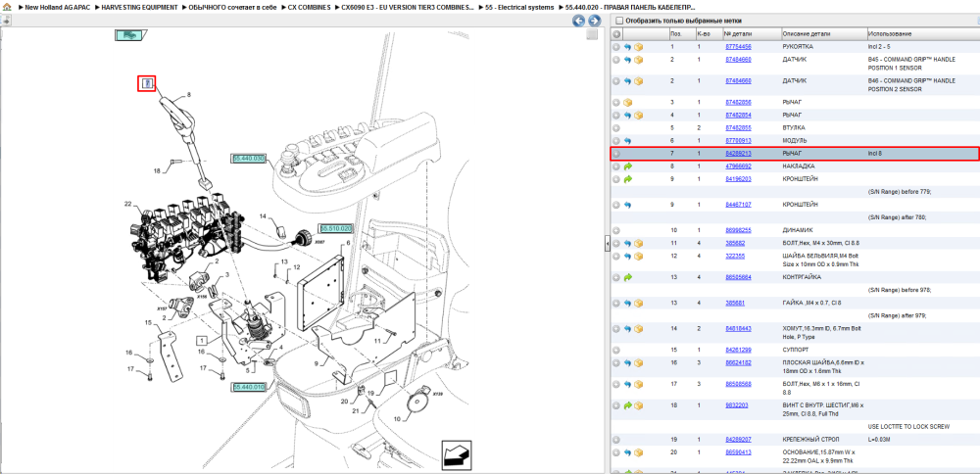The image size is (980, 474).
Task: Add ВТУЛКА part with its plus icon
Action: tap(616, 128)
